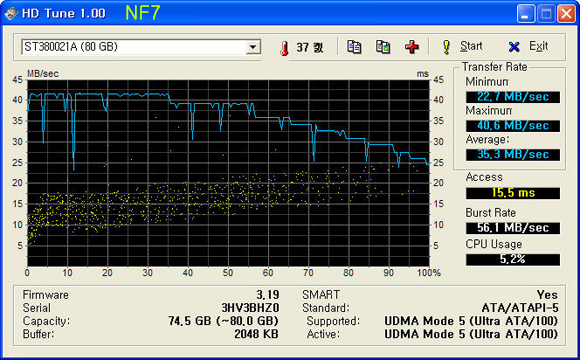Click the CPU Usage 5.2% readout
The height and width of the screenshot is (360, 580).
tap(513, 259)
